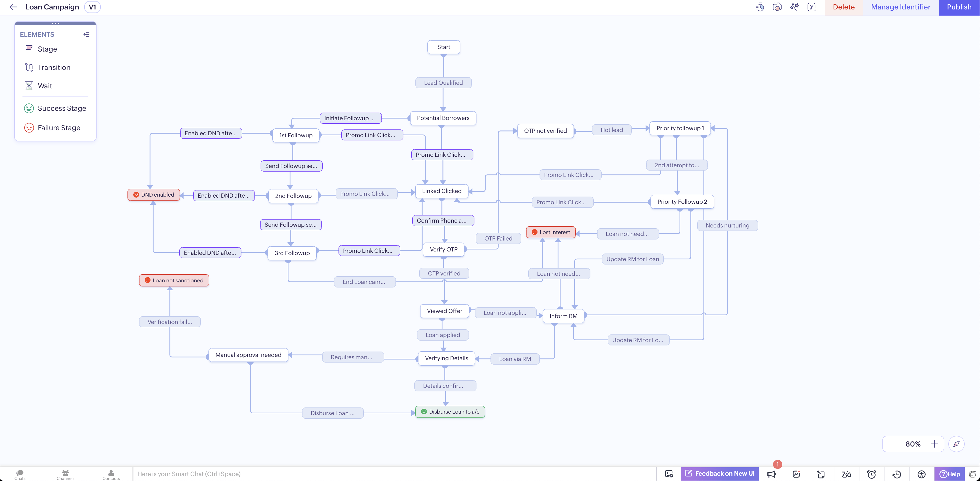This screenshot has height=481, width=980.
Task: Collapse the Elements panel
Action: tap(86, 35)
